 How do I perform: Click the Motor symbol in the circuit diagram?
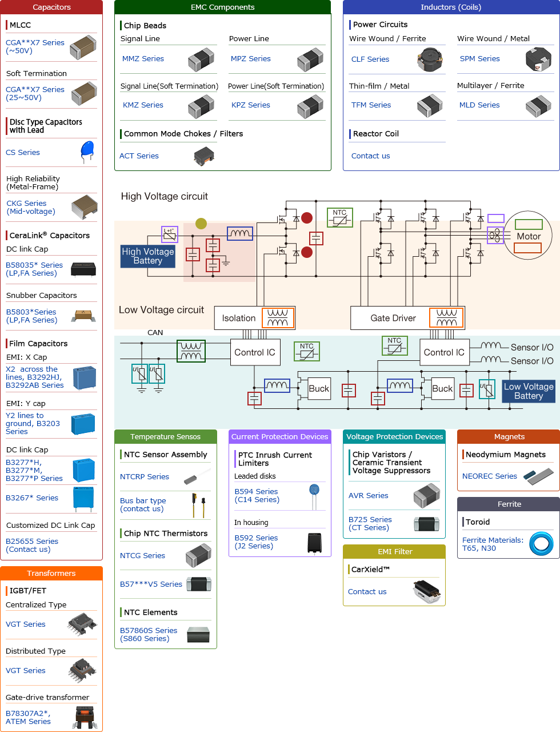[x=528, y=235]
